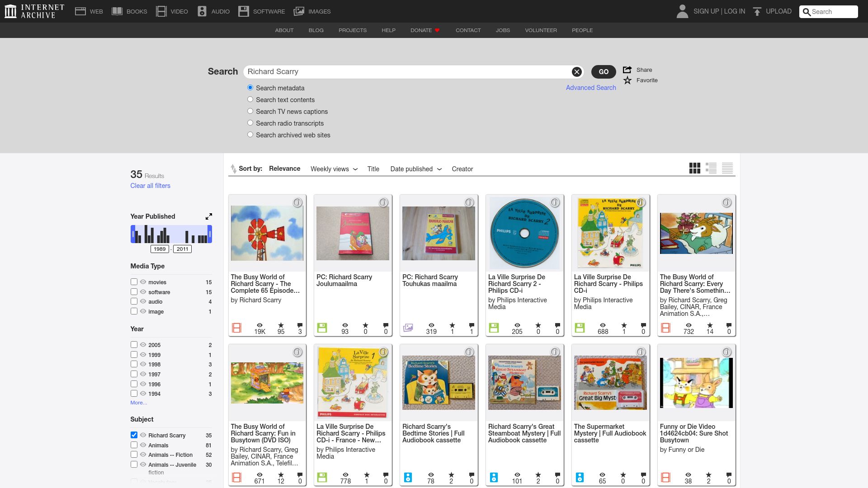Open info icon on Joulumaailma card

tap(383, 202)
